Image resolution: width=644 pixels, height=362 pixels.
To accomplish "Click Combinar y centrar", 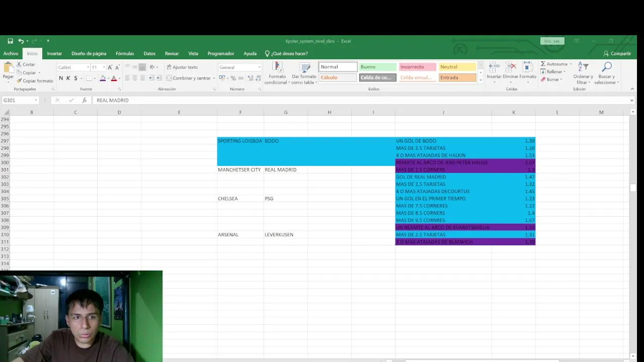I will [x=188, y=78].
